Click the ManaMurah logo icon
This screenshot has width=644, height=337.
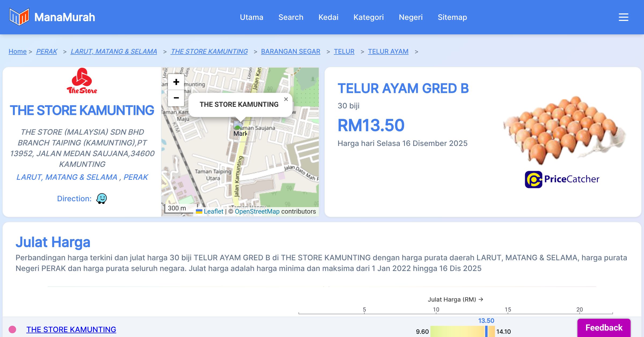click(19, 17)
